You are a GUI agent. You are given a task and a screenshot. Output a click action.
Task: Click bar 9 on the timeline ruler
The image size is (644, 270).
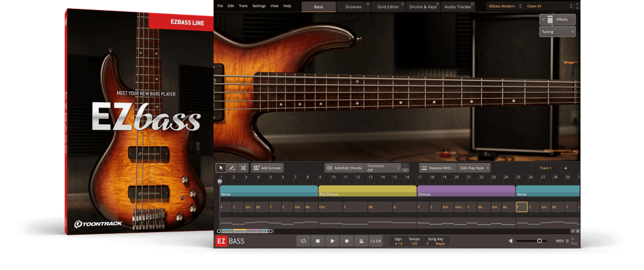coord(320,177)
